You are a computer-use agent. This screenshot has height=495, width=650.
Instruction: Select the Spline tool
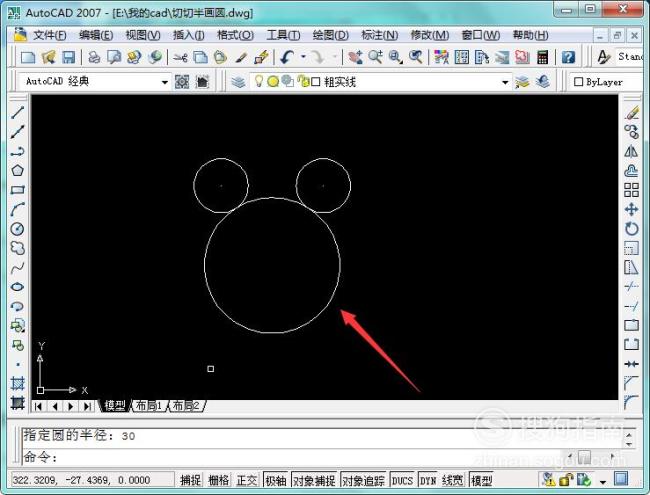[17, 267]
